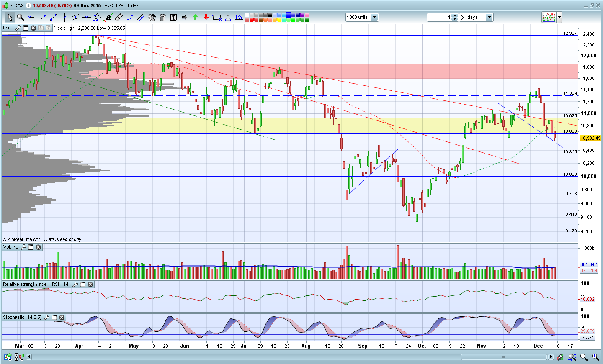603x364 pixels.
Task: Pick the fork lines drawing tool
Action: pyautogui.click(x=97, y=17)
